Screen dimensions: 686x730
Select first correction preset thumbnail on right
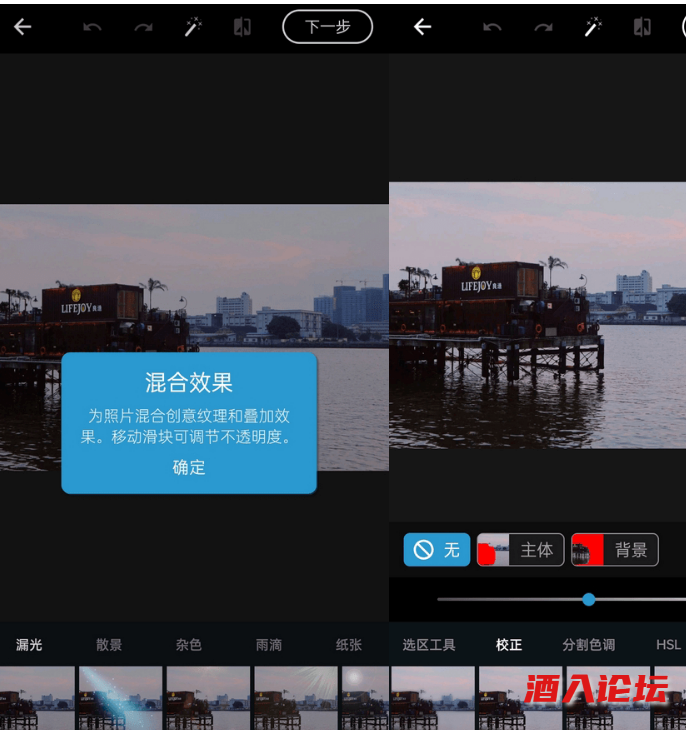click(x=433, y=698)
